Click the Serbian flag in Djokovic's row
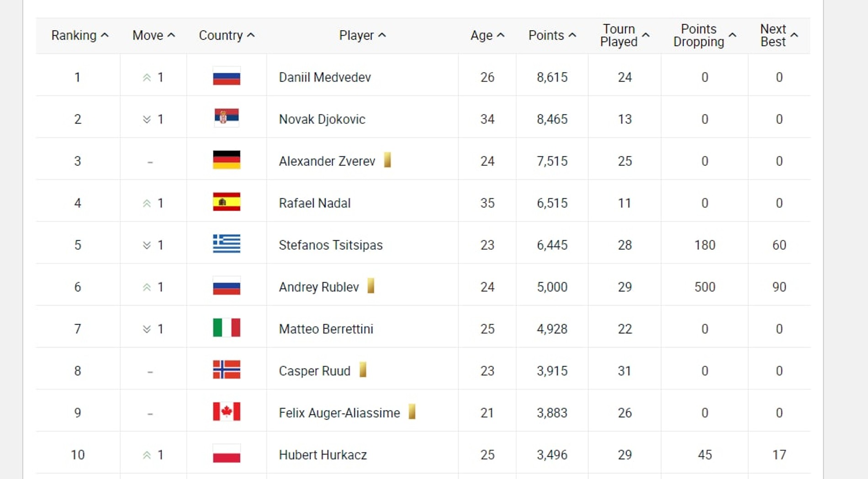This screenshot has width=868, height=479. point(226,118)
